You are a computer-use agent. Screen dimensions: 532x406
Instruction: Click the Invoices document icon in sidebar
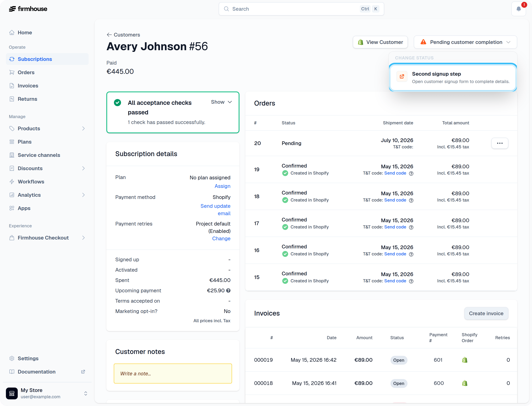pos(12,86)
